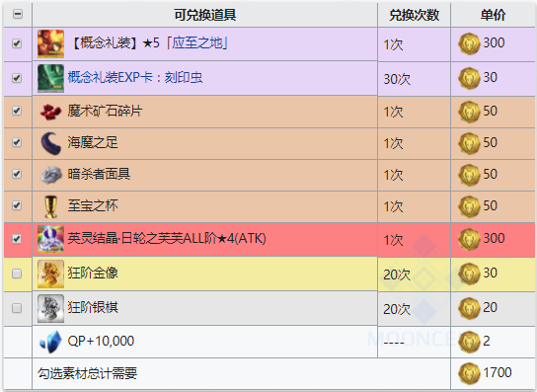Image resolution: width=537 pixels, height=392 pixels.
Task: Click the 狂阶金像 gold statue icon
Action: point(50,274)
